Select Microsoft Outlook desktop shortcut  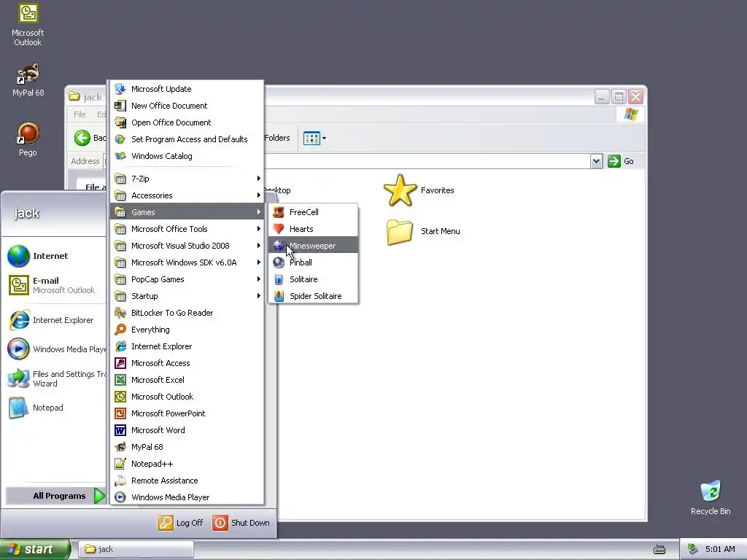tap(28, 25)
